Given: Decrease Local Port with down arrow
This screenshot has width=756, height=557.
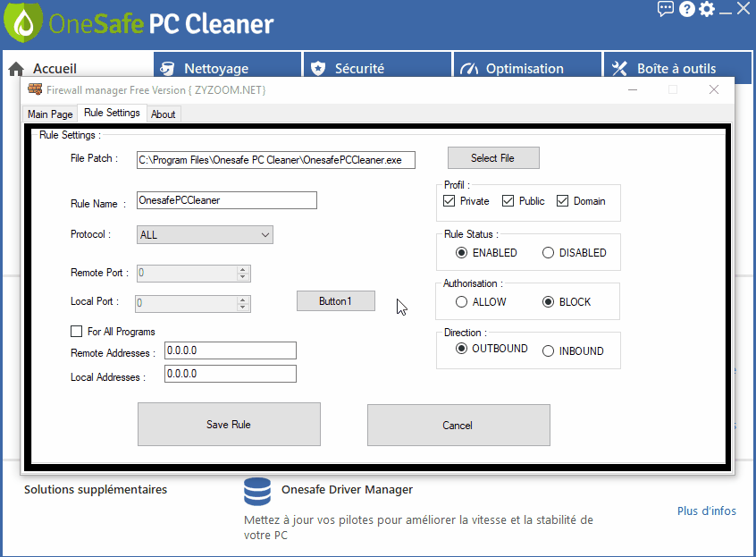Looking at the screenshot, I should pyautogui.click(x=243, y=308).
